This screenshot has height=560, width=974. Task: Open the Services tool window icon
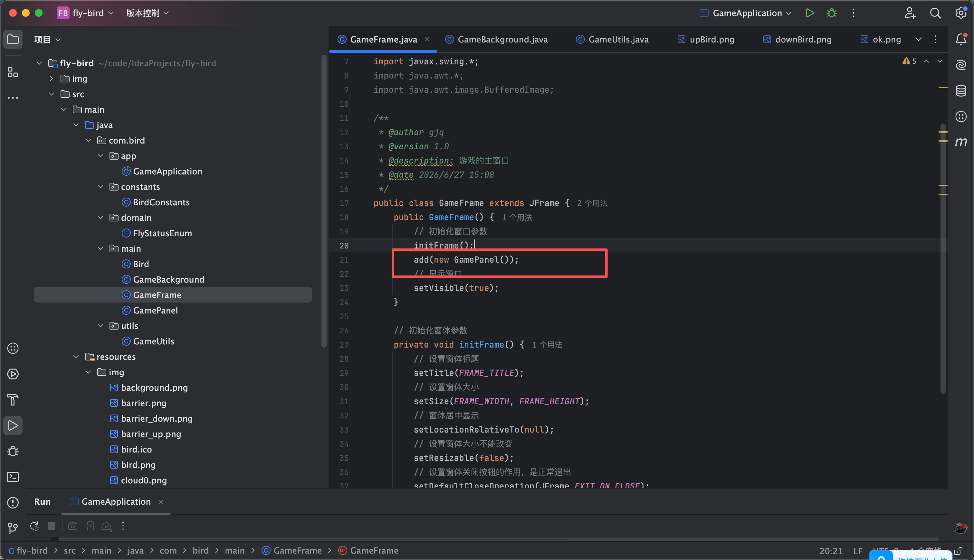pyautogui.click(x=13, y=374)
